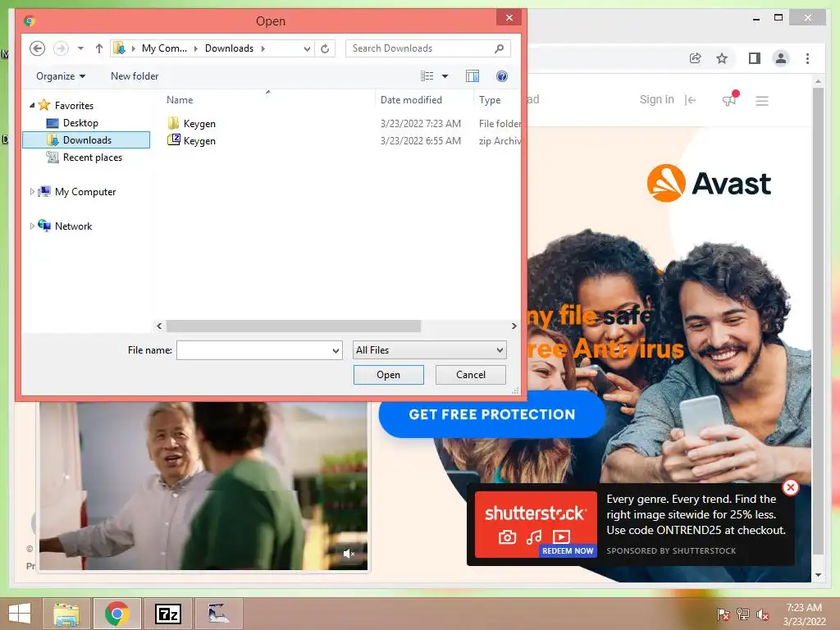
Task: Change the view layout icon
Action: pyautogui.click(x=427, y=76)
